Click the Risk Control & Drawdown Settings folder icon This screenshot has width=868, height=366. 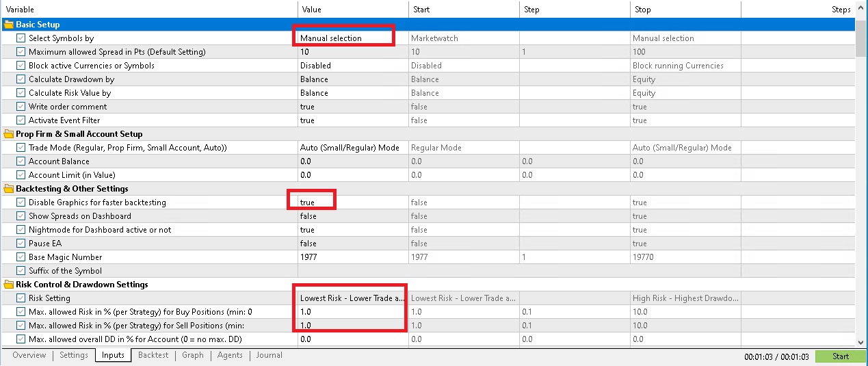(9, 285)
